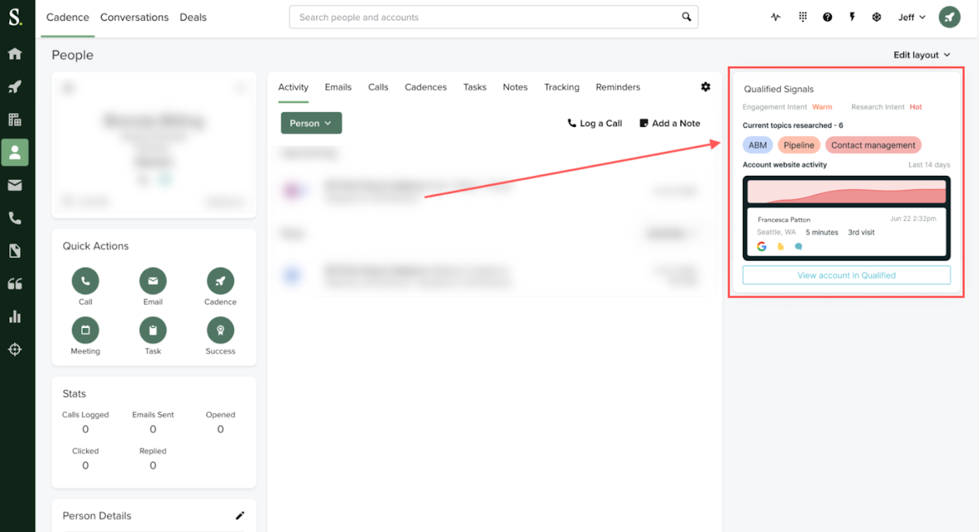
Task: Open the Conversations top menu
Action: [134, 17]
